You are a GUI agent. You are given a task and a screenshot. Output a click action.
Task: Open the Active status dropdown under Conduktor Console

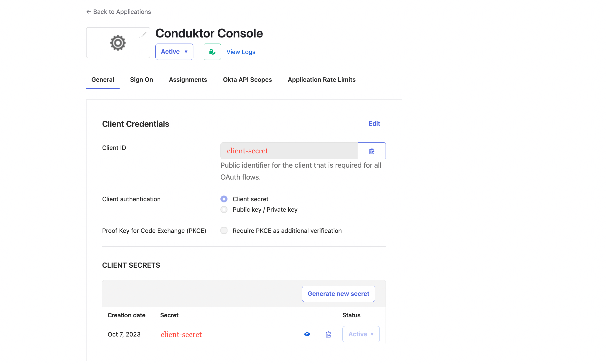pyautogui.click(x=174, y=52)
